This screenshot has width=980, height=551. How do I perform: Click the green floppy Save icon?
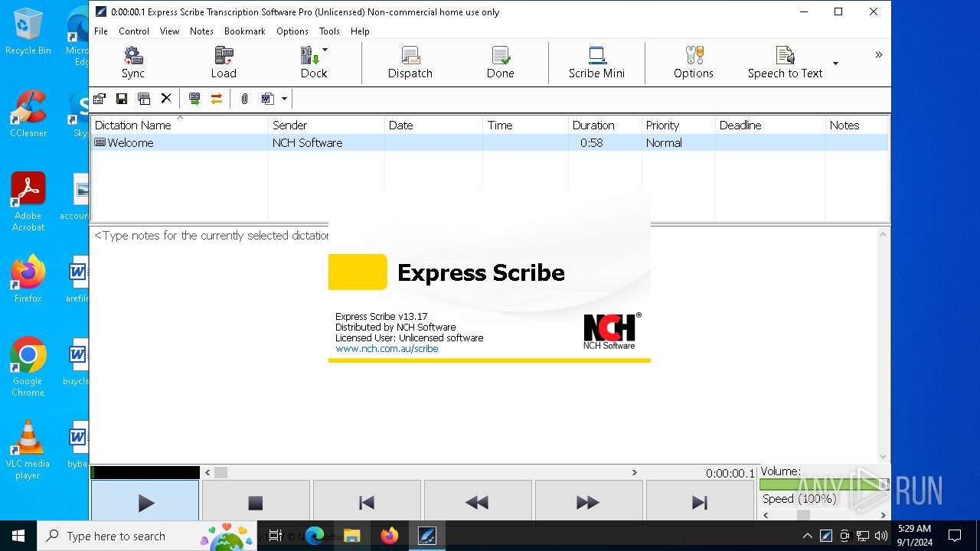click(121, 99)
